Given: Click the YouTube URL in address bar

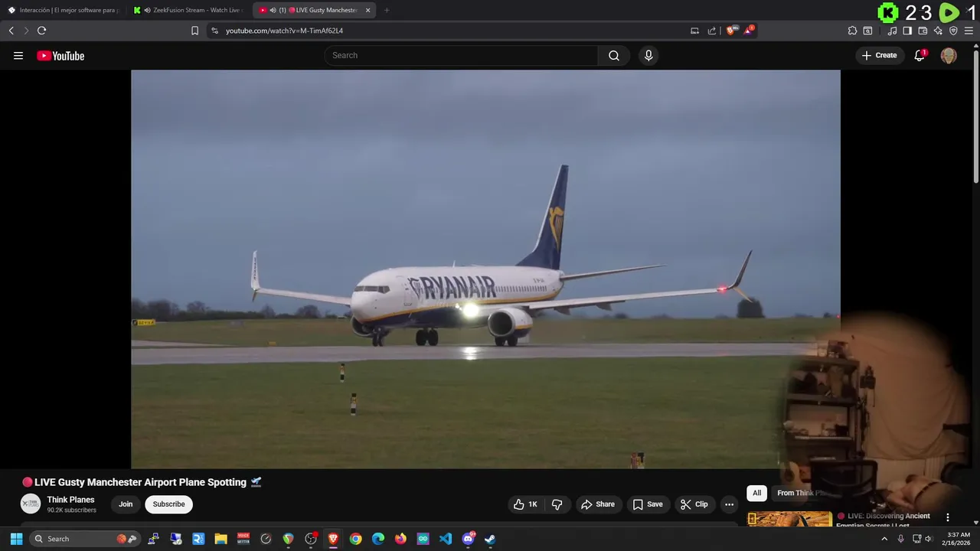Looking at the screenshot, I should coord(284,31).
